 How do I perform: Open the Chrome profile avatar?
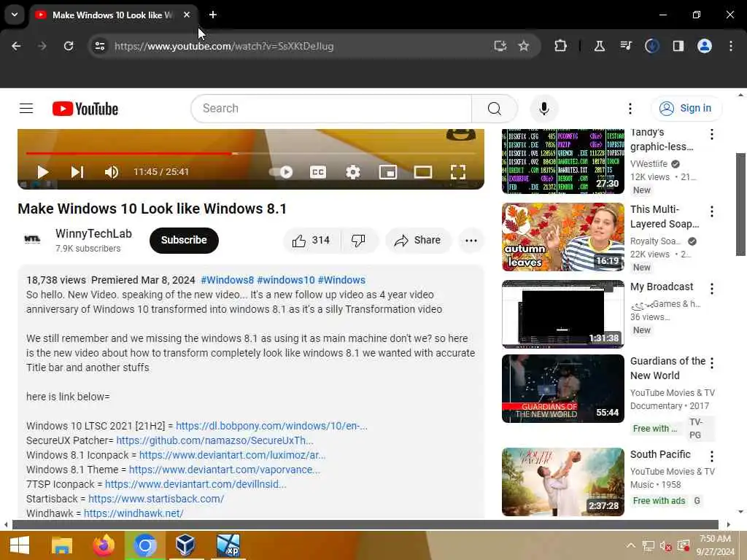click(x=705, y=46)
